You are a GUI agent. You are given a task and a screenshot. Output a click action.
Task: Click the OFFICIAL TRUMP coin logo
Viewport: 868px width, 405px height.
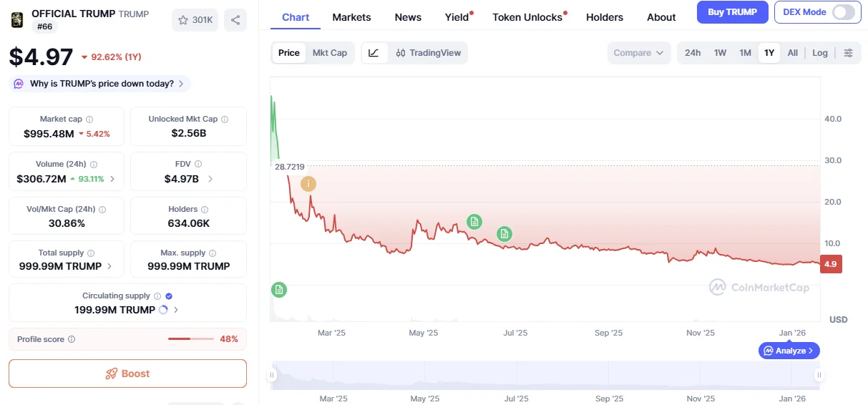[x=17, y=19]
